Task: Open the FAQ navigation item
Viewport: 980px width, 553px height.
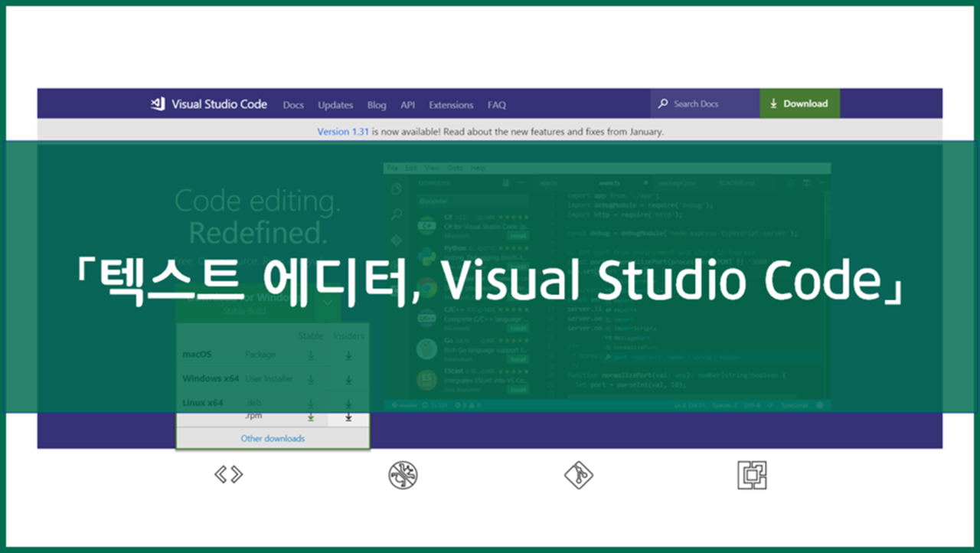Action: click(x=497, y=105)
